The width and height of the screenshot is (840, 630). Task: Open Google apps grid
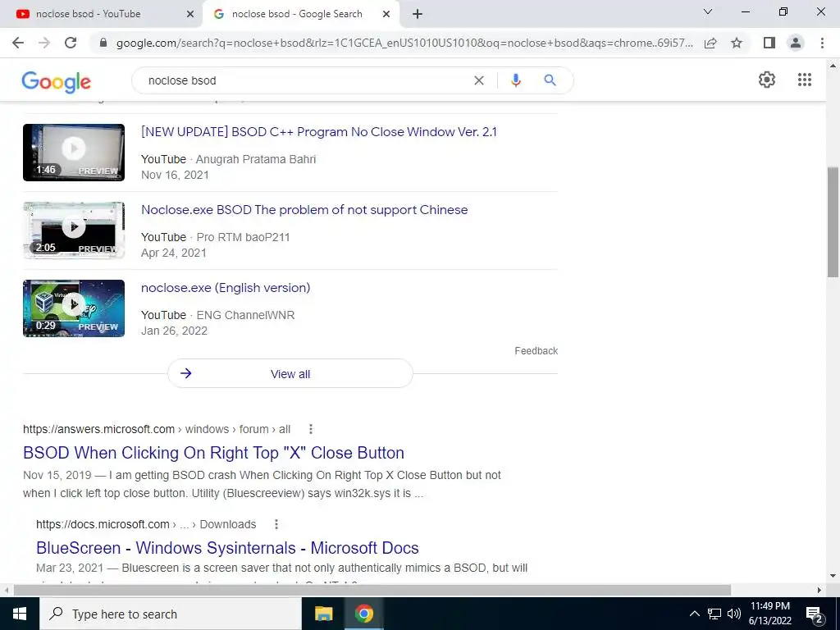(805, 80)
